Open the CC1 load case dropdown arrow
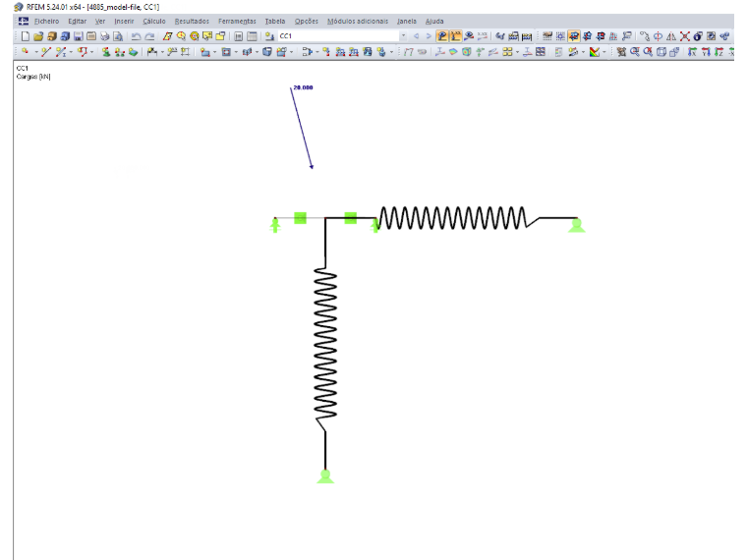Viewport: 747px width, 560px height. point(404,36)
